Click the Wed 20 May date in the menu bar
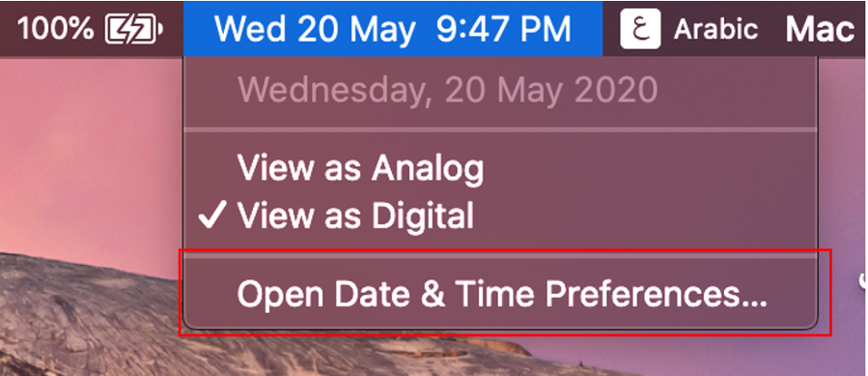This screenshot has width=868, height=376. click(315, 29)
